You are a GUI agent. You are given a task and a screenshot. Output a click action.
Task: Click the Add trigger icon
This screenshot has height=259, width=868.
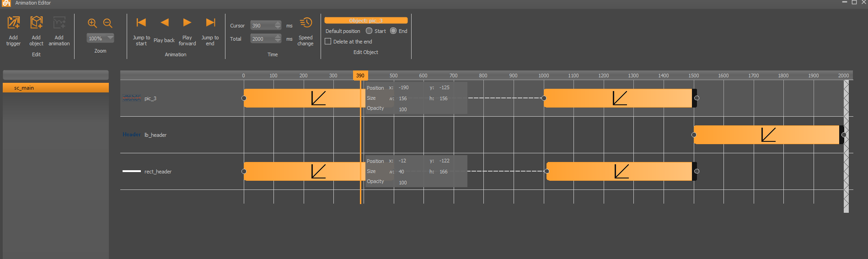click(x=14, y=23)
